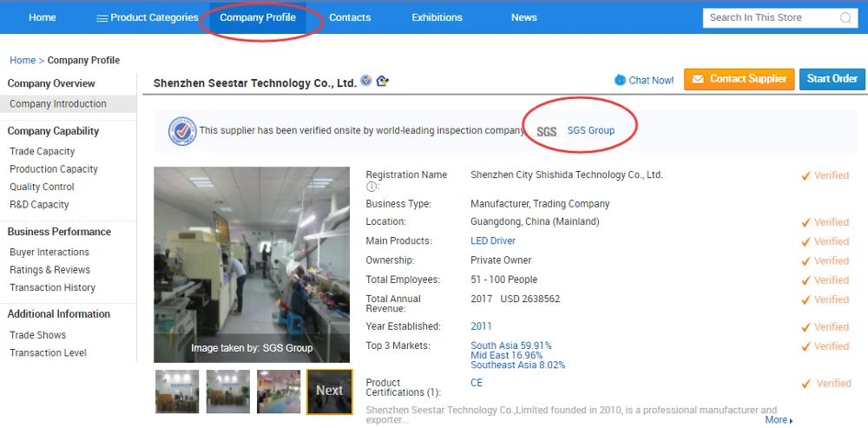Viewport: 868px width, 428px height.
Task: Expand the description with the More arrow
Action: click(x=779, y=420)
